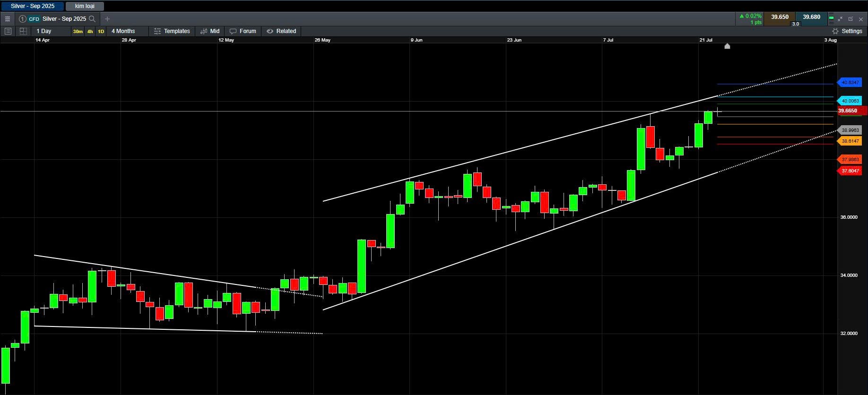The height and width of the screenshot is (395, 868).
Task: Click the 36.0000 price axis label
Action: 849,217
